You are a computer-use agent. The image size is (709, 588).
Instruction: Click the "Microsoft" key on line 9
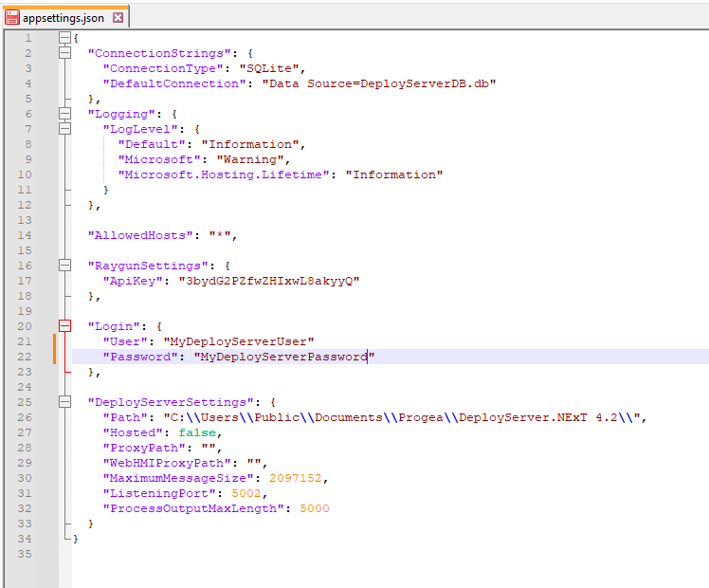point(159,159)
